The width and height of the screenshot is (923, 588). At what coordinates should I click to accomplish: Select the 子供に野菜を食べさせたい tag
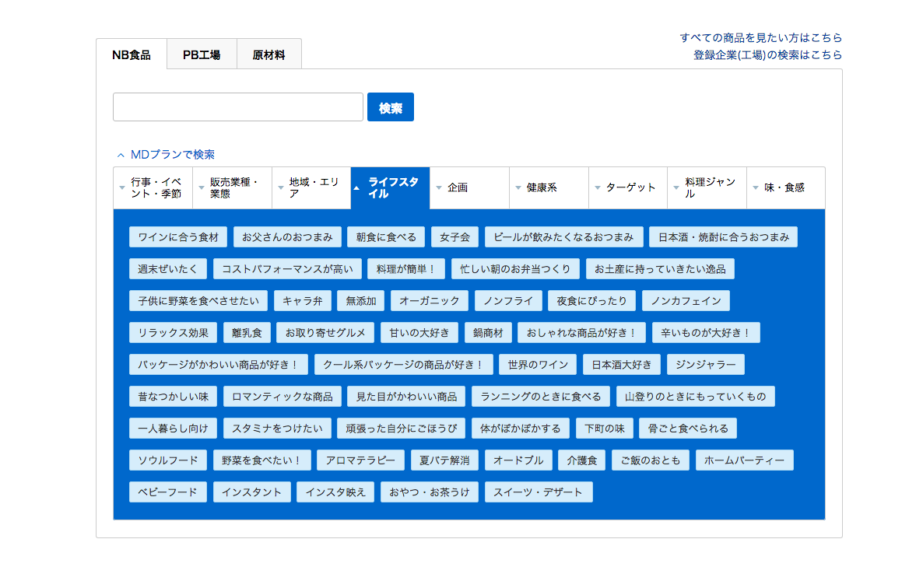tap(198, 300)
